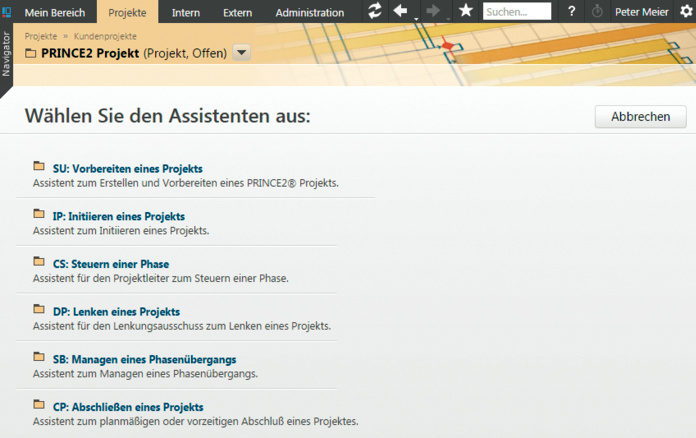Choose CS: Steuern einer Phase assistant
This screenshot has width=696, height=438.
pyautogui.click(x=111, y=264)
